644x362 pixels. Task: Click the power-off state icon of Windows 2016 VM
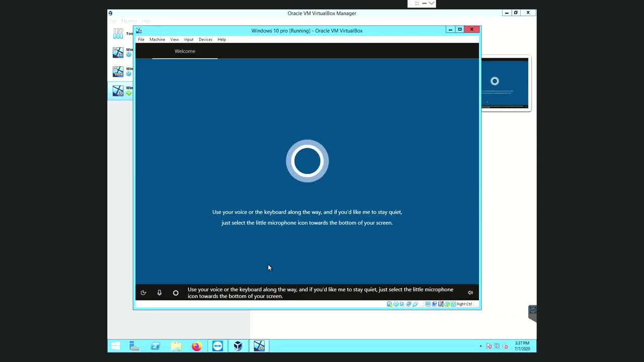(x=129, y=74)
